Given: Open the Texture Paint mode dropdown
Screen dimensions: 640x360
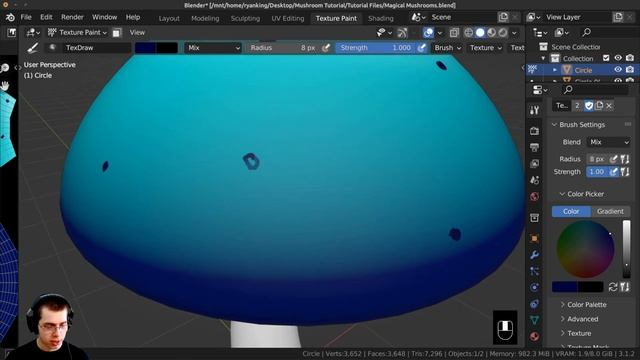Looking at the screenshot, I should pyautogui.click(x=77, y=32).
